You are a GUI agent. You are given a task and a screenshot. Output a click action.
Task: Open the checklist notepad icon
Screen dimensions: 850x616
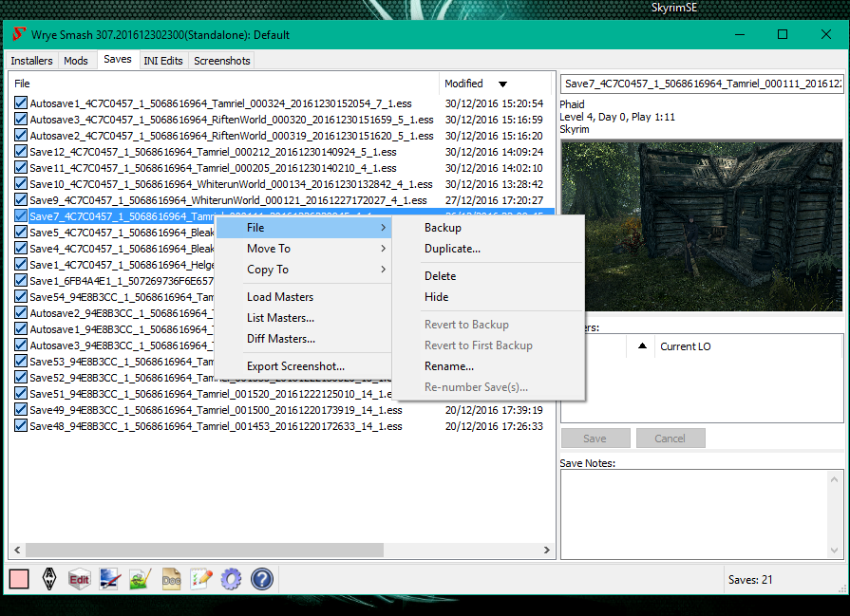[200, 579]
